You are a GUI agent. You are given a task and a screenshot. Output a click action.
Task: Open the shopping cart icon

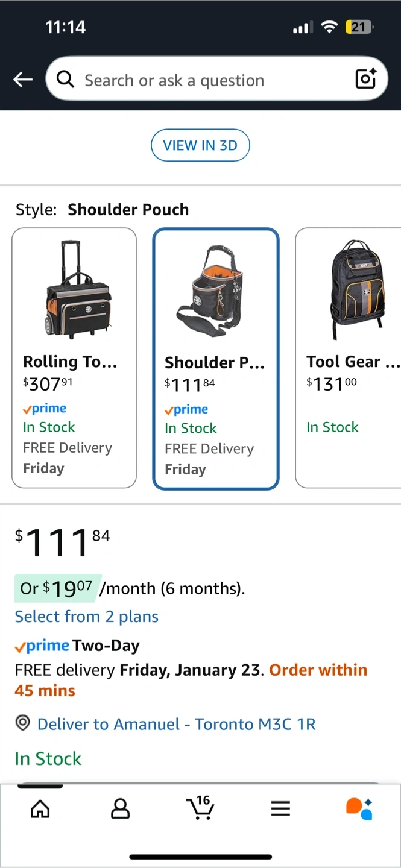200,808
